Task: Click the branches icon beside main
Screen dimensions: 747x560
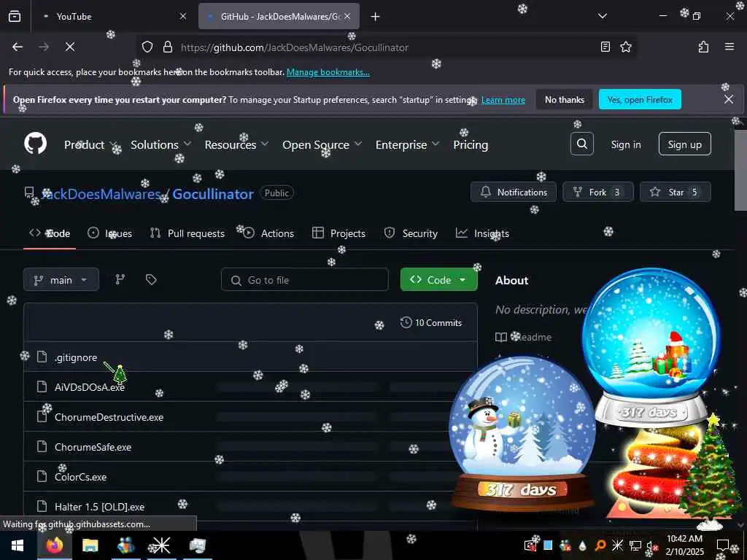Action: 120,279
